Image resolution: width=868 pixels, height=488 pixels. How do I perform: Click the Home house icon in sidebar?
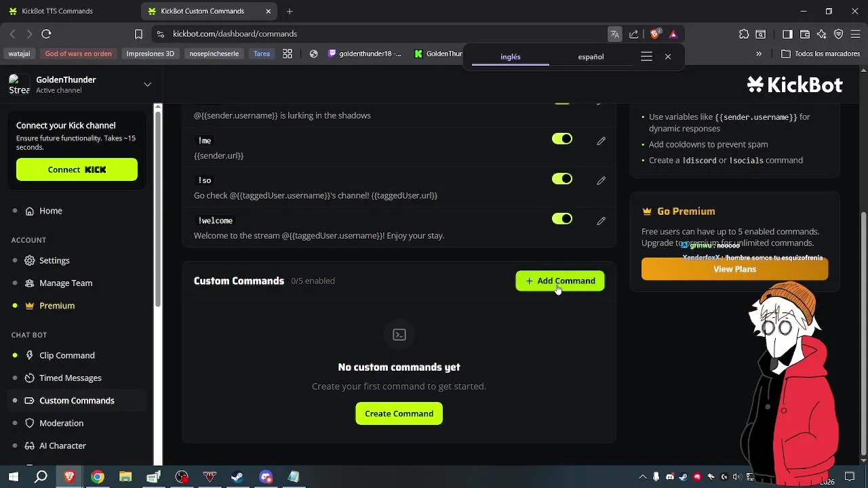30,211
